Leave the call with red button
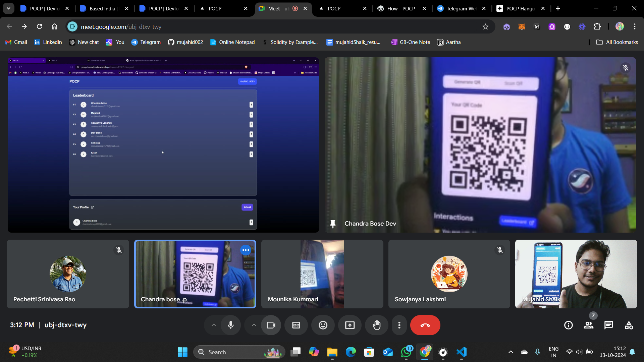The width and height of the screenshot is (644, 362). point(425,325)
